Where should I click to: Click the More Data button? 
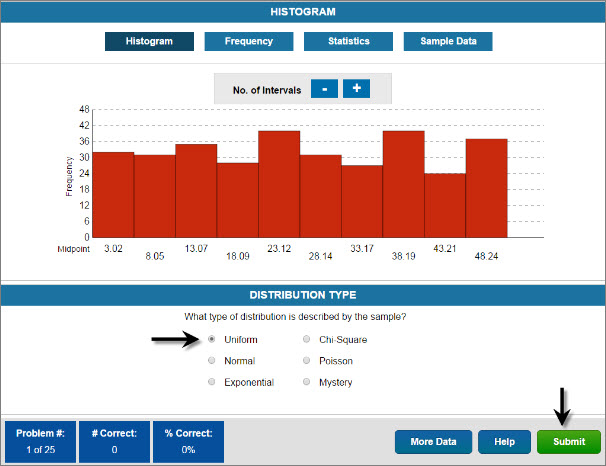(433, 441)
